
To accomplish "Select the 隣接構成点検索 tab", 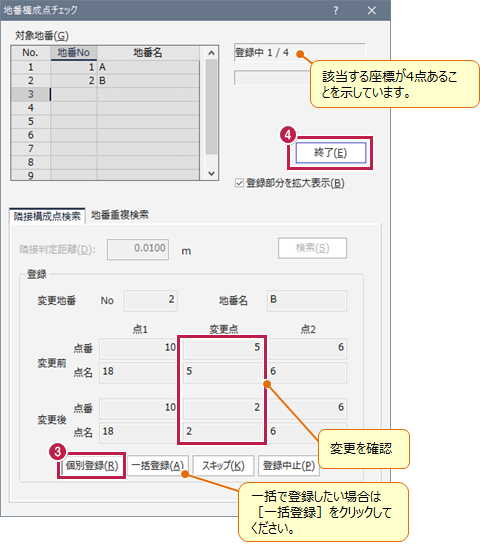I will (x=47, y=216).
